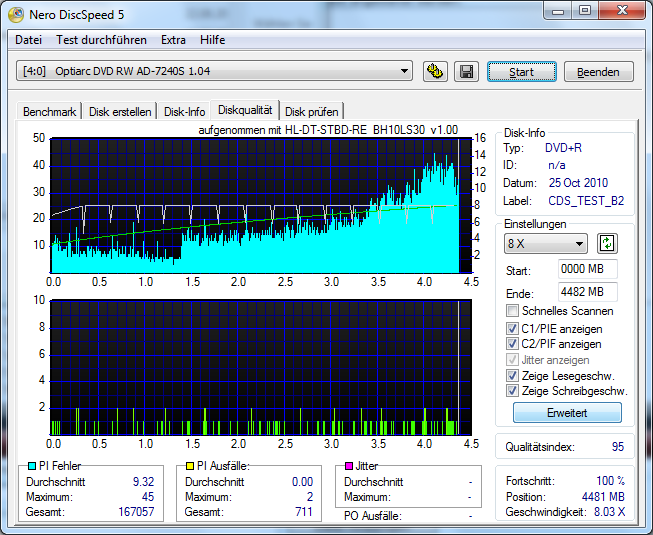The image size is (653, 535).
Task: Click the Label value CDS_TEST_B2
Action: click(586, 201)
